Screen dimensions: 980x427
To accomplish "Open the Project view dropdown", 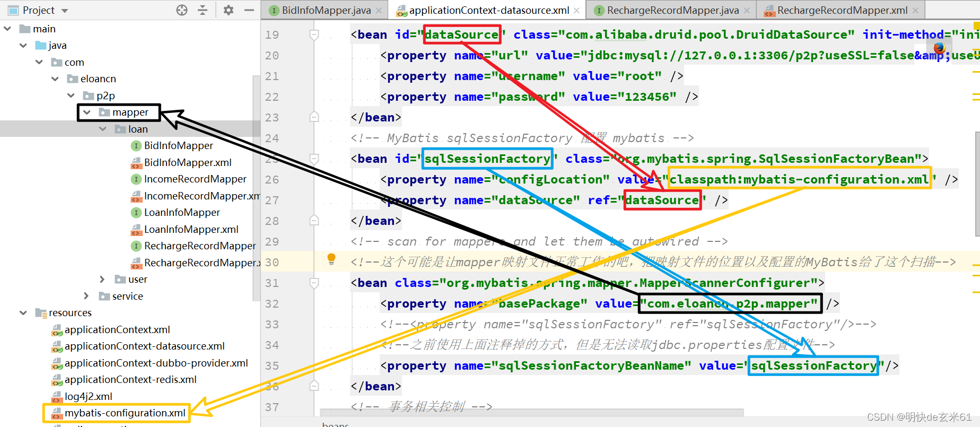I will pyautogui.click(x=65, y=11).
